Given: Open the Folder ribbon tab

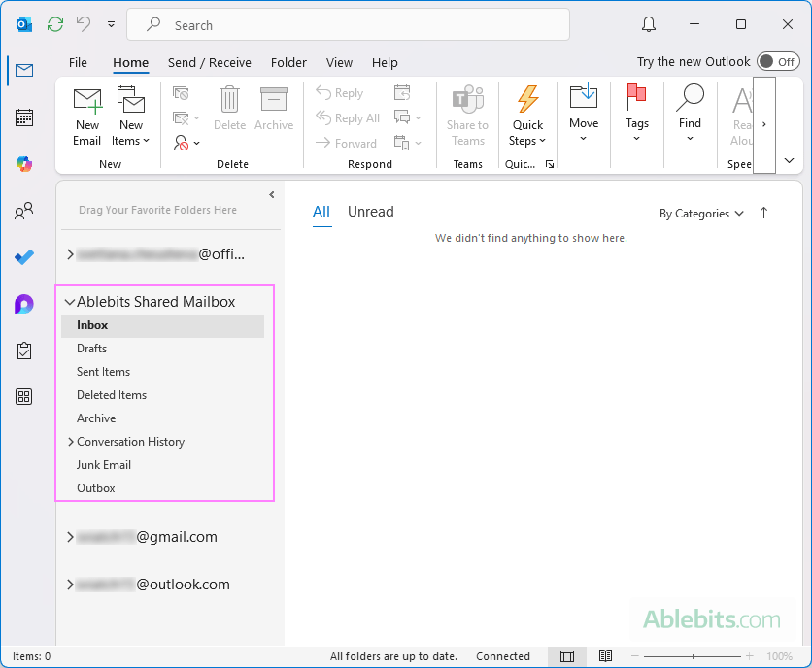Looking at the screenshot, I should [x=288, y=63].
